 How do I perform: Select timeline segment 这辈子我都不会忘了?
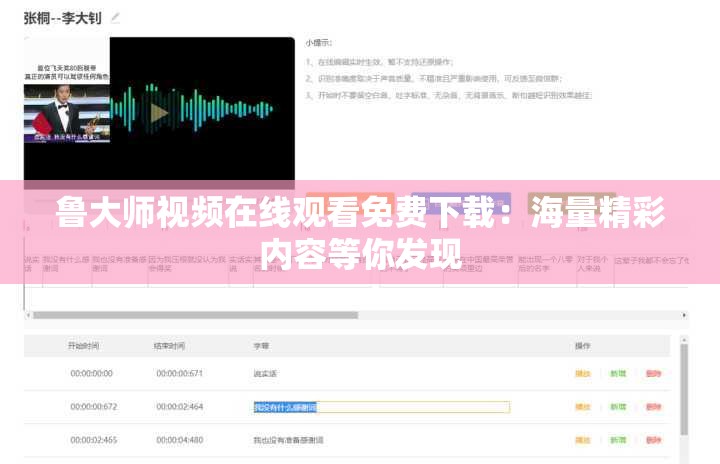651,260
